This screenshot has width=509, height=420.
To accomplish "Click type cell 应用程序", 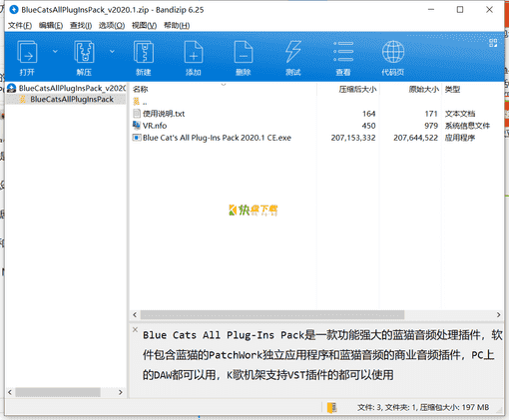I will tap(460, 138).
